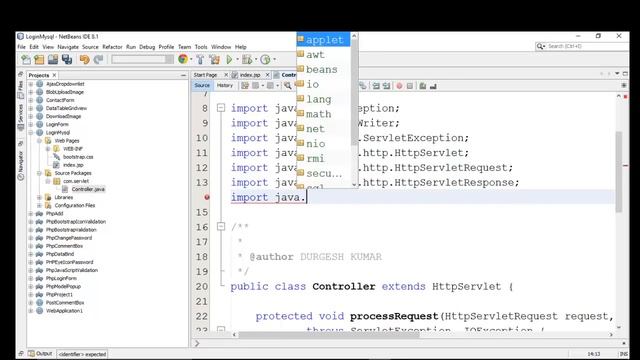Click the Build Project hammer icon

pyautogui.click(x=200, y=60)
